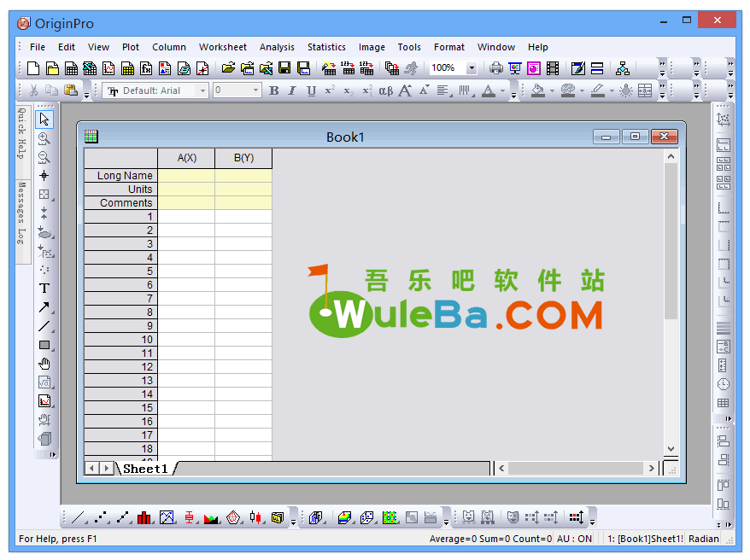Image resolution: width=750 pixels, height=560 pixels.
Task: Click the New Project icon
Action: click(33, 68)
